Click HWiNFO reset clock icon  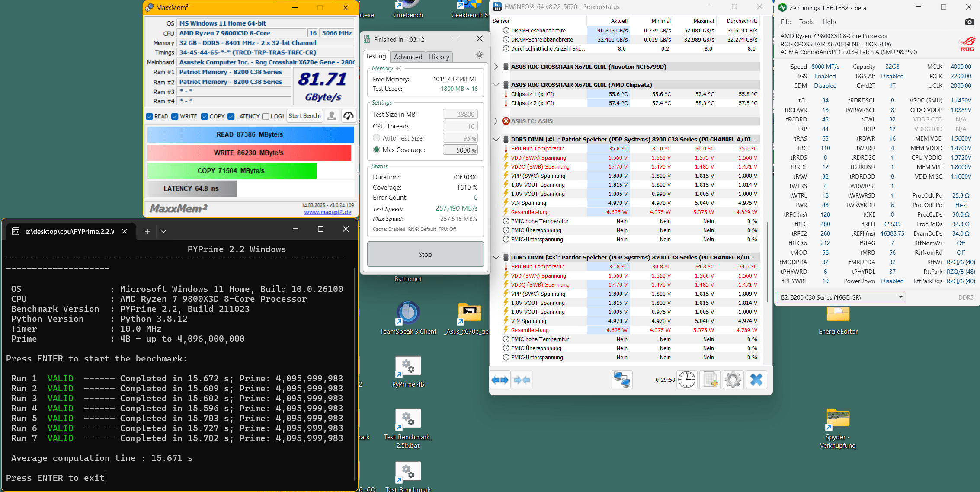coord(686,380)
